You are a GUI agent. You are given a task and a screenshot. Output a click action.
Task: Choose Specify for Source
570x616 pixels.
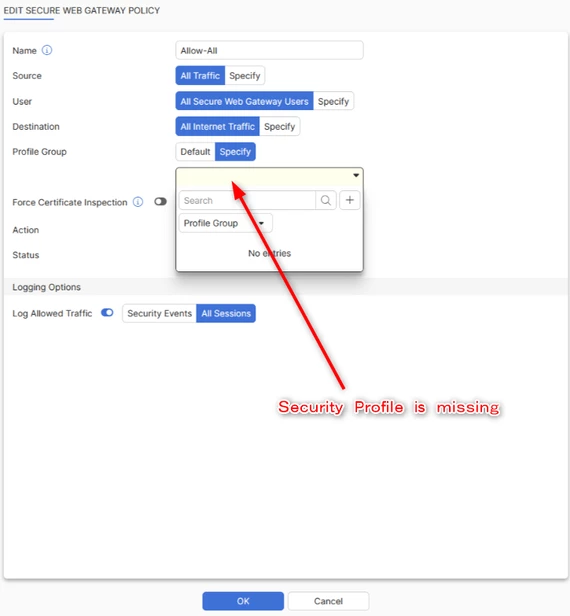245,75
